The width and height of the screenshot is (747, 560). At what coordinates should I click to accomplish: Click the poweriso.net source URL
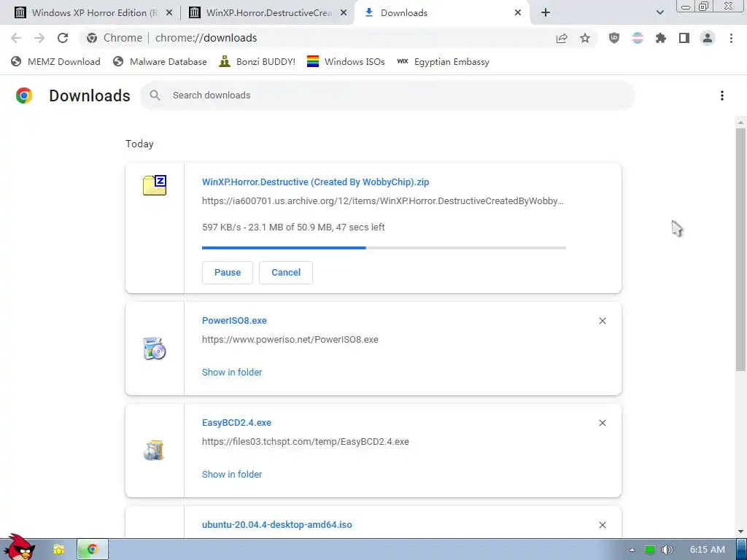(x=290, y=340)
